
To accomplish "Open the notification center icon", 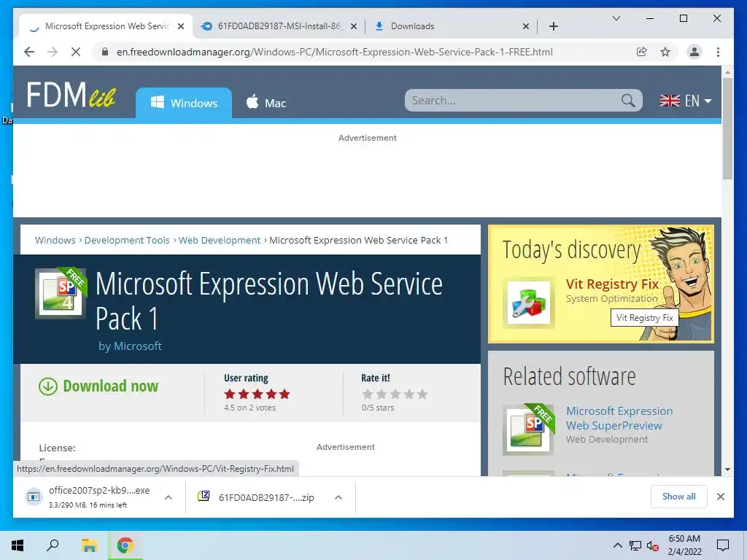I will click(723, 545).
